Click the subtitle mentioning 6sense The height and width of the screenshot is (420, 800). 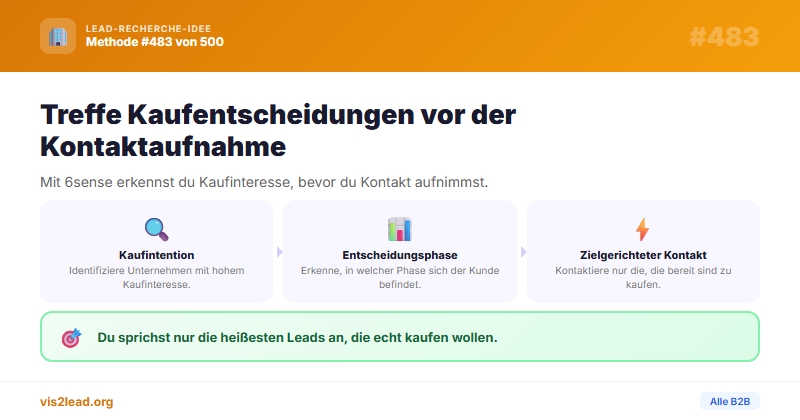(x=264, y=182)
